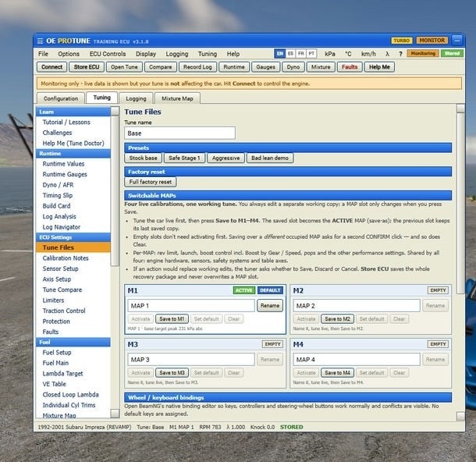
Task: Click the Connect toolbar button
Action: tap(52, 67)
